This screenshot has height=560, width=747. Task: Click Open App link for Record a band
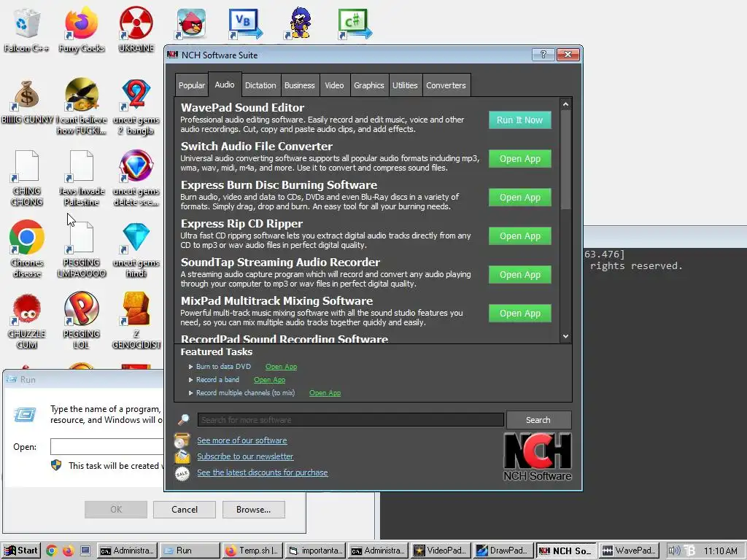[270, 379]
